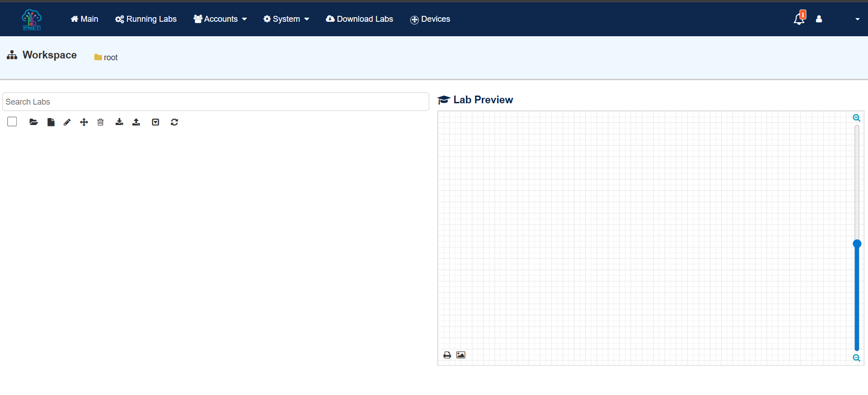
Task: Click the preview zoom slider handle
Action: pos(857,244)
